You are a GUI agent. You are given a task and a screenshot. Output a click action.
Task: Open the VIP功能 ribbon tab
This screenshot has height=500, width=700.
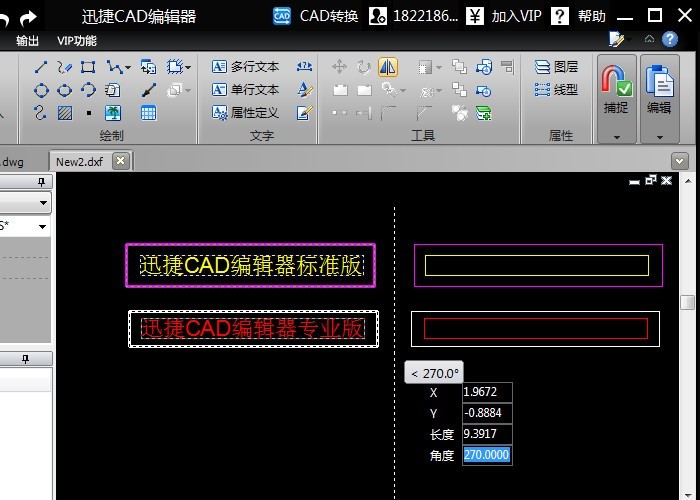[x=77, y=41]
